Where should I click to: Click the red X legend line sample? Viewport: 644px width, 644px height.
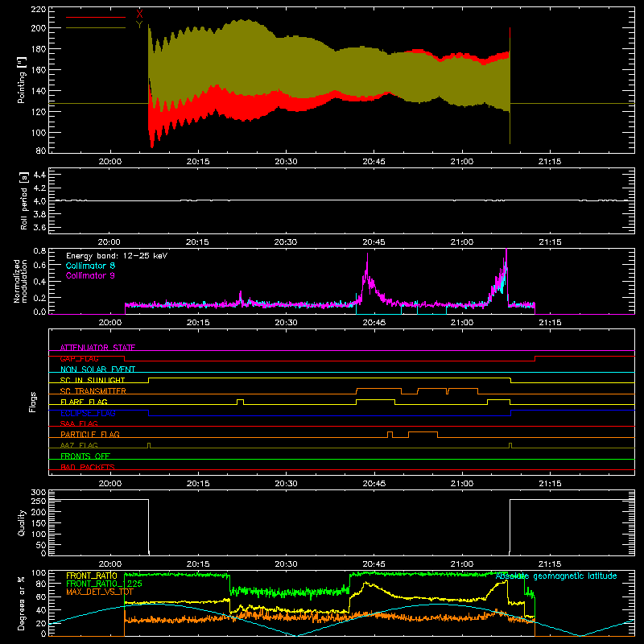tap(96, 17)
